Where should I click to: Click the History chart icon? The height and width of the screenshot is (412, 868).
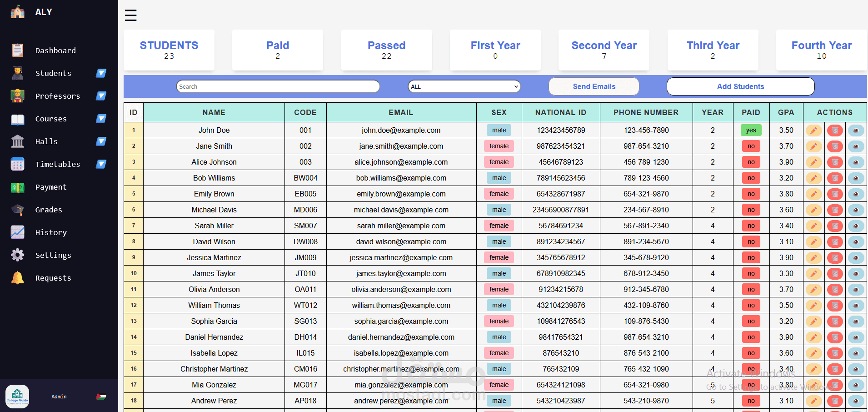[x=18, y=232]
